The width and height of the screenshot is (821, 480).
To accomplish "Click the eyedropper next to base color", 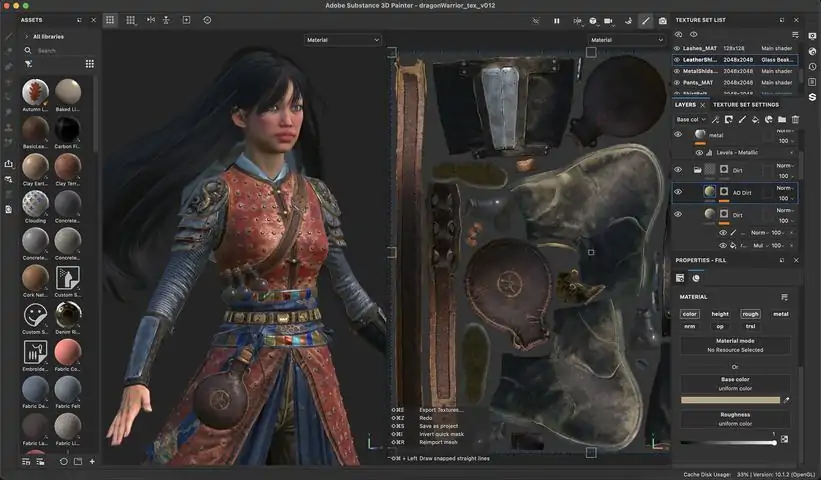I will coord(786,400).
